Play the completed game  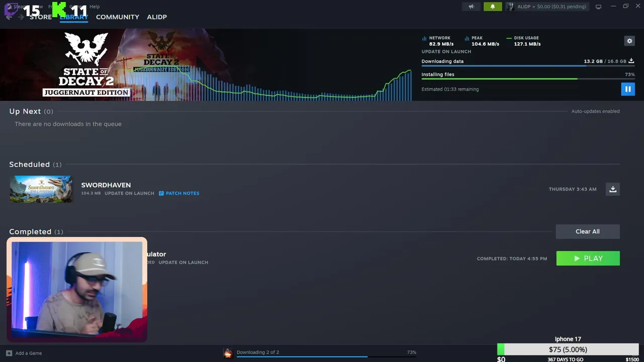pos(588,258)
